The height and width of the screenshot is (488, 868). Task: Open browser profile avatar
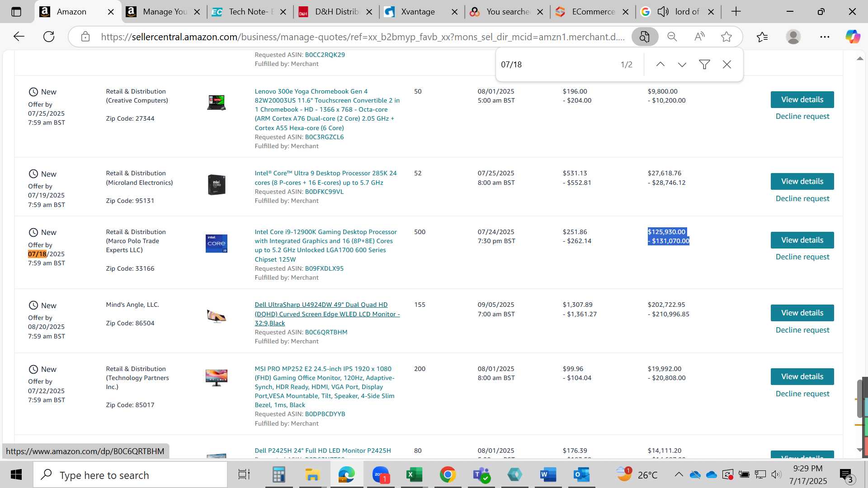pyautogui.click(x=793, y=37)
